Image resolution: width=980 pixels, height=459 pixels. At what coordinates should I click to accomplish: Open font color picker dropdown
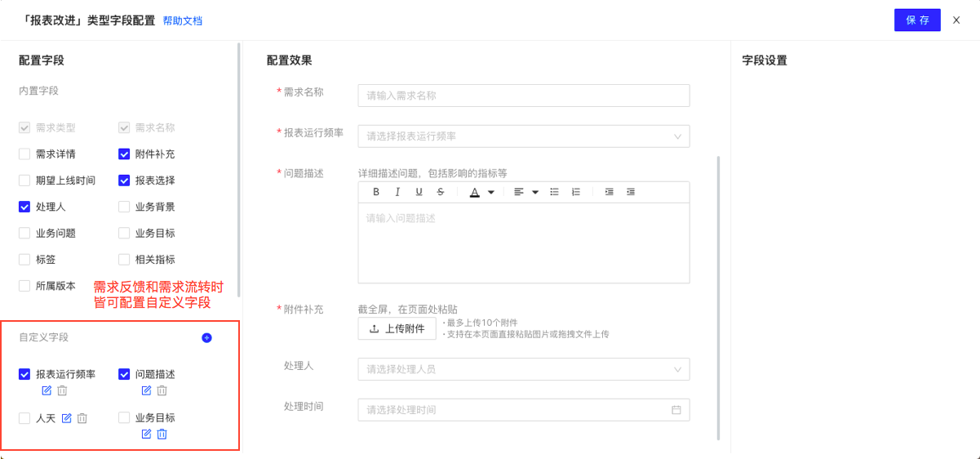[491, 192]
